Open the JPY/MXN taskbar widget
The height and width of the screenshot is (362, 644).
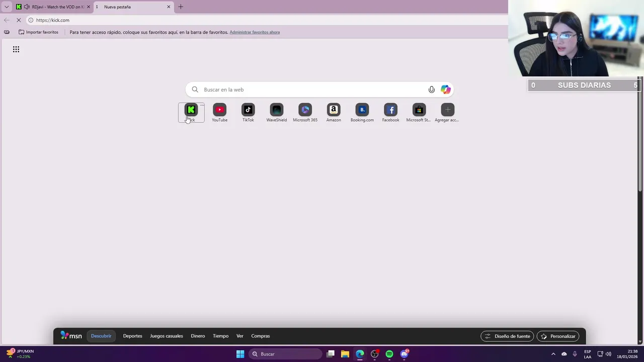coord(20,354)
